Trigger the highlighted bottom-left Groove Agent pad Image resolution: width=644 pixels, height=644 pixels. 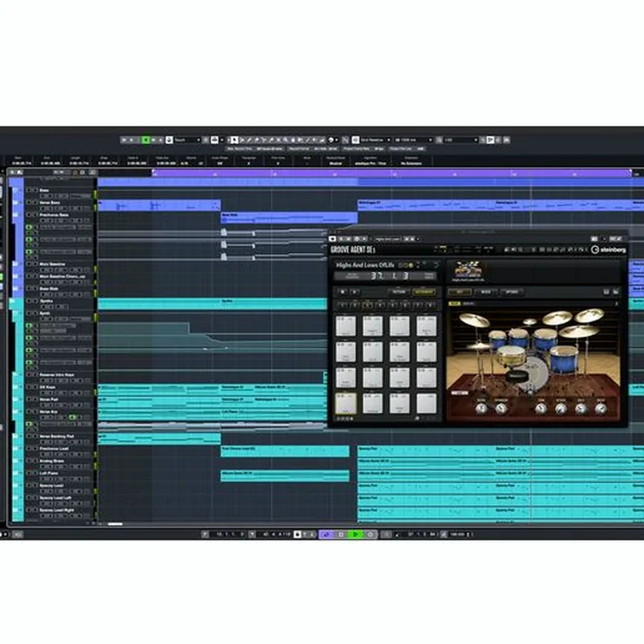tap(346, 403)
